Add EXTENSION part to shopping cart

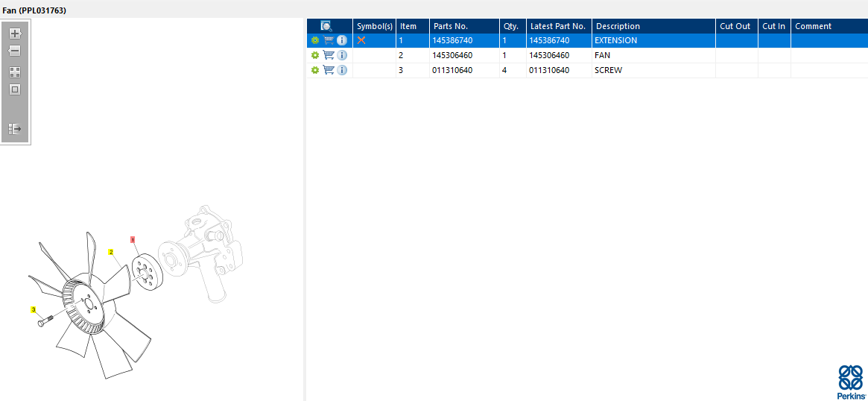329,40
